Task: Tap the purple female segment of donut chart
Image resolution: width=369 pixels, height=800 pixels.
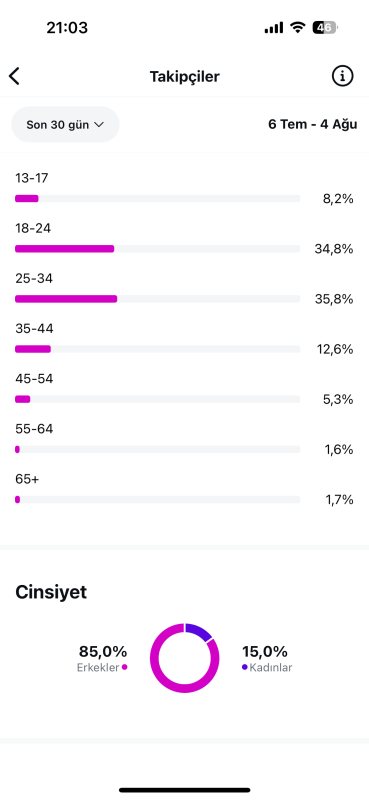Action: point(200,632)
